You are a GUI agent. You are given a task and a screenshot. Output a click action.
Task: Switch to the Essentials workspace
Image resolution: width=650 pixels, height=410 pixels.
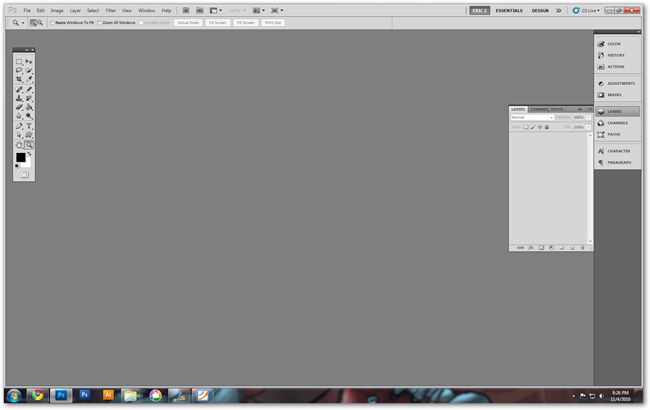click(509, 10)
